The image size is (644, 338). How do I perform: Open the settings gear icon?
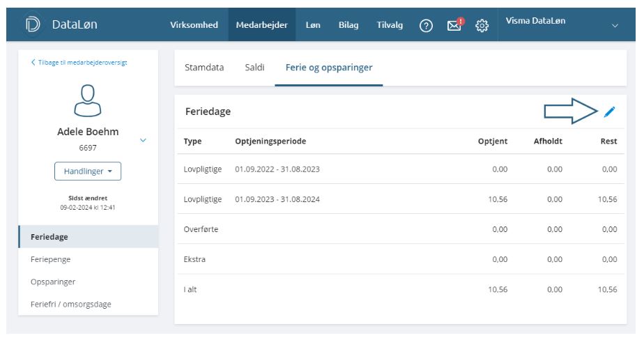coord(481,26)
